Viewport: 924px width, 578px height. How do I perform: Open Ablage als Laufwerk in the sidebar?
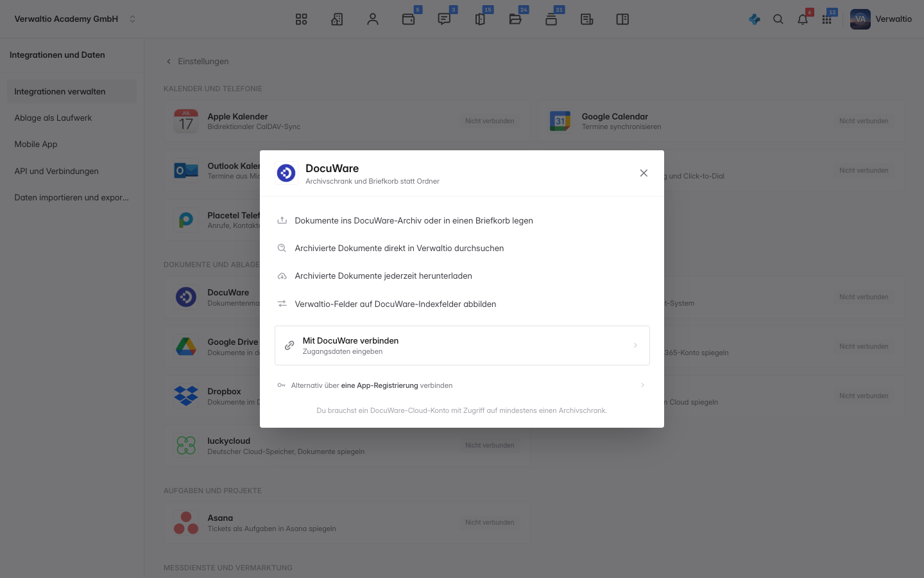click(x=72, y=118)
